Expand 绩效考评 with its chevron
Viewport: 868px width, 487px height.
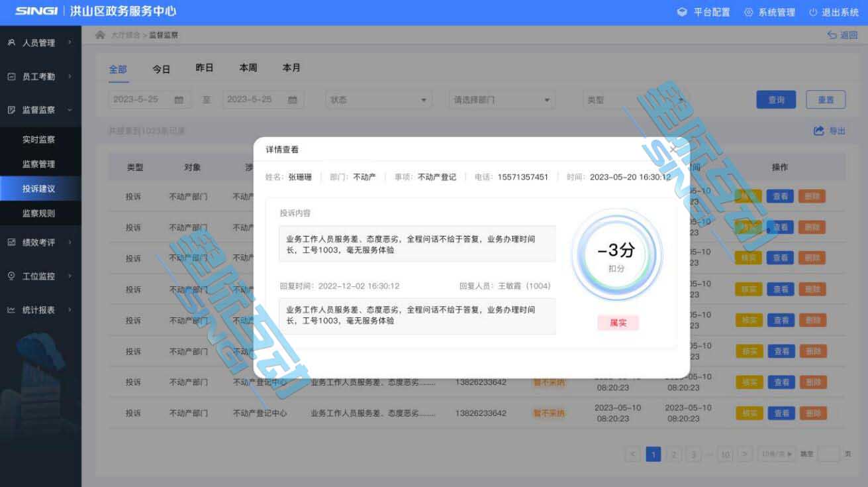[x=70, y=243]
